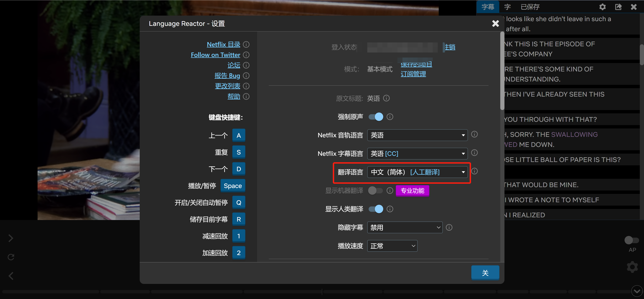
Task: Click the S shortcut key for 重复
Action: (x=239, y=152)
